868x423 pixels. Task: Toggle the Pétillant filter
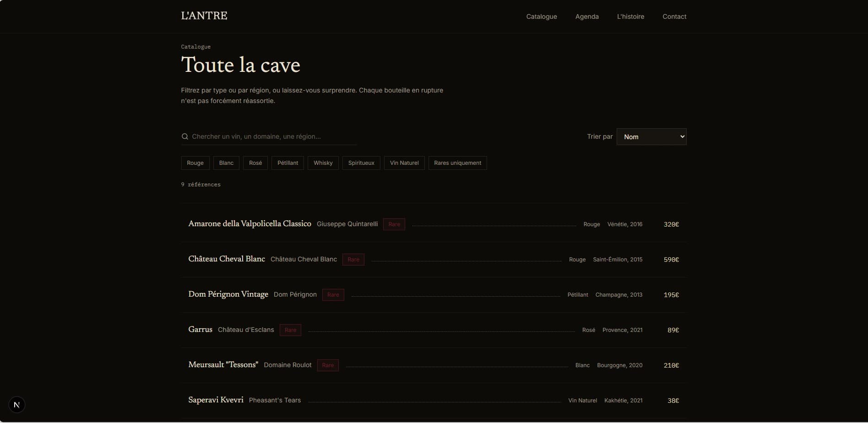(288, 163)
